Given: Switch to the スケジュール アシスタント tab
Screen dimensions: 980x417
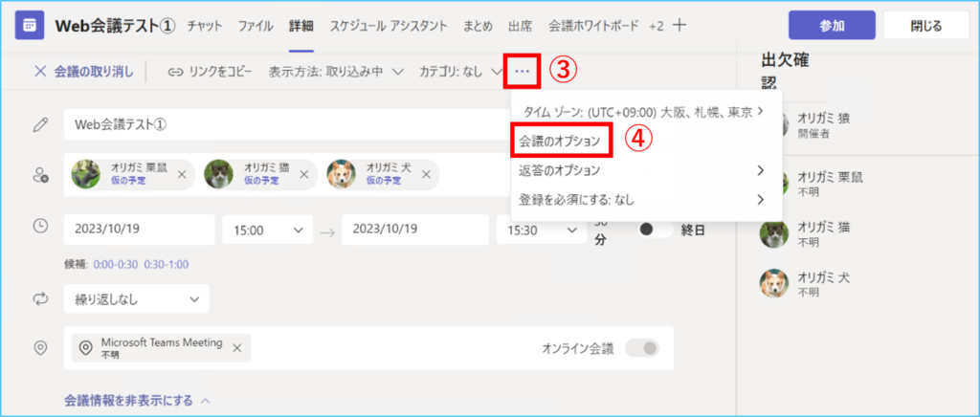Looking at the screenshot, I should point(388,26).
